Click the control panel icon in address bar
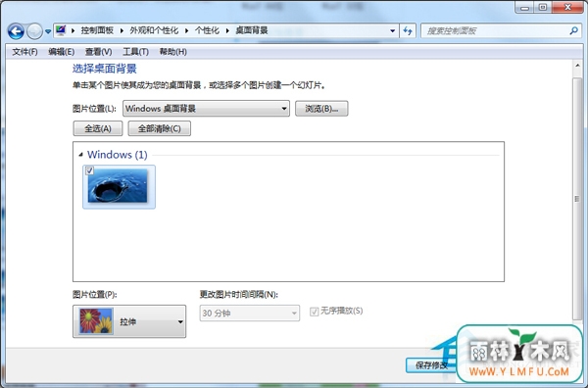Viewport: 588px width, 388px height. (61, 30)
